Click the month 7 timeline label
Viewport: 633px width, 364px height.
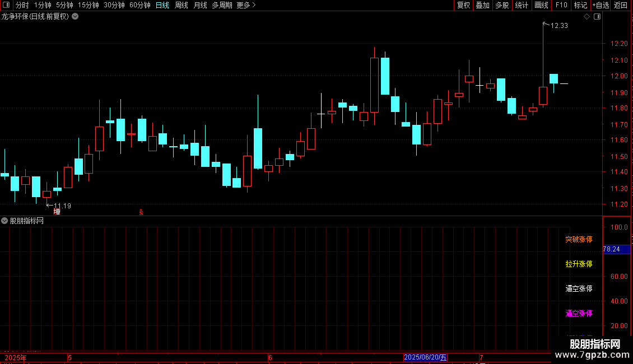(481, 357)
